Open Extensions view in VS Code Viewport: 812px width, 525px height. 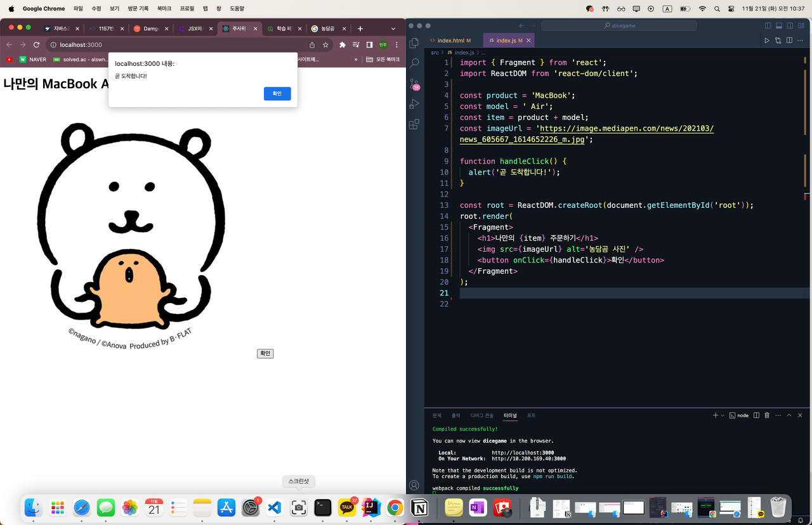(414, 124)
